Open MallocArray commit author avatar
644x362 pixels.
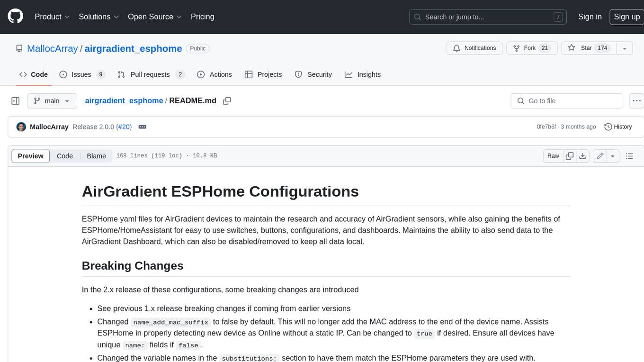(x=21, y=127)
